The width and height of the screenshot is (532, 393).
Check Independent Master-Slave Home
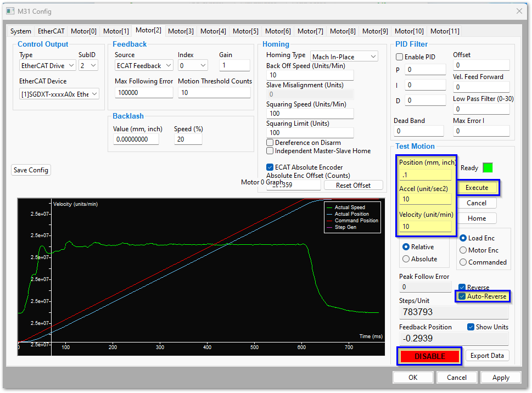[270, 151]
